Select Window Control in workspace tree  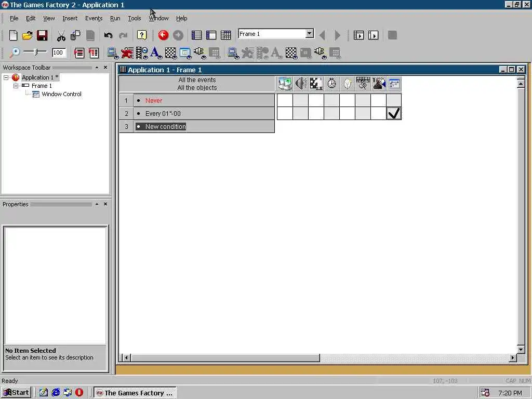pos(61,94)
